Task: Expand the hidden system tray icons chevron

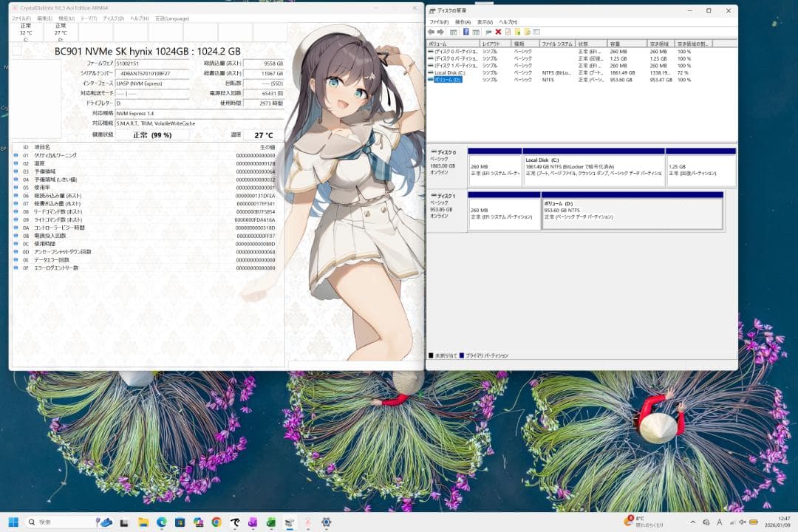Action: [692, 522]
